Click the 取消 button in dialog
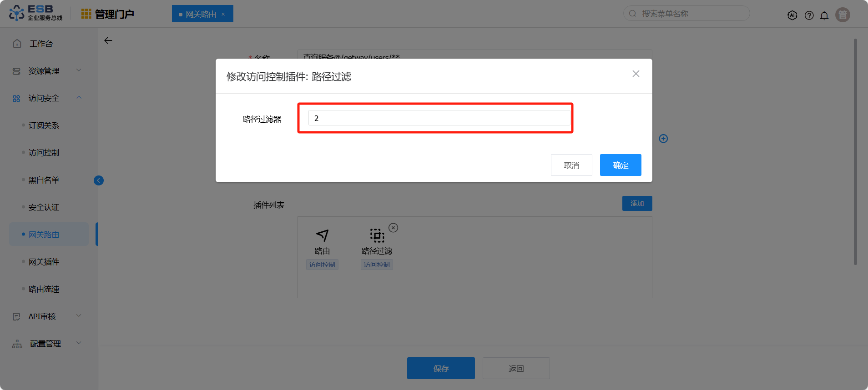The height and width of the screenshot is (390, 868). 571,165
